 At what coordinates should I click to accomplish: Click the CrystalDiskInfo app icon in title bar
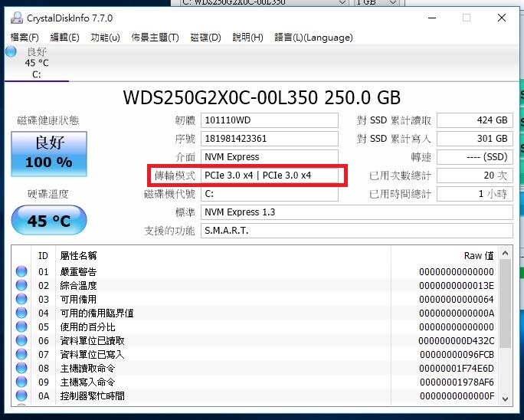[17, 18]
